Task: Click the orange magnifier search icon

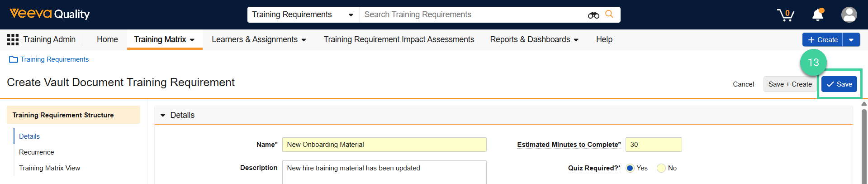Action: coord(609,14)
